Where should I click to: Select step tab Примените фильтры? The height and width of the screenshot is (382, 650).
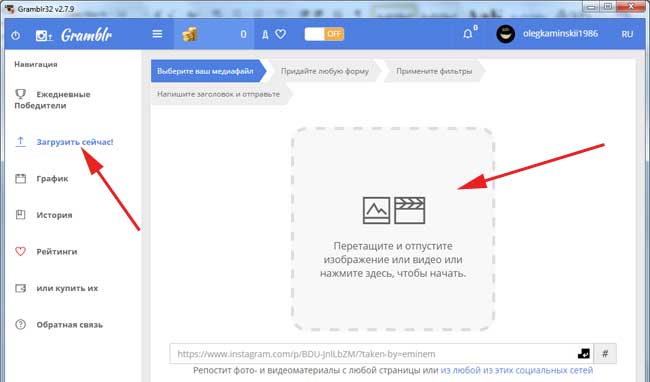(434, 71)
